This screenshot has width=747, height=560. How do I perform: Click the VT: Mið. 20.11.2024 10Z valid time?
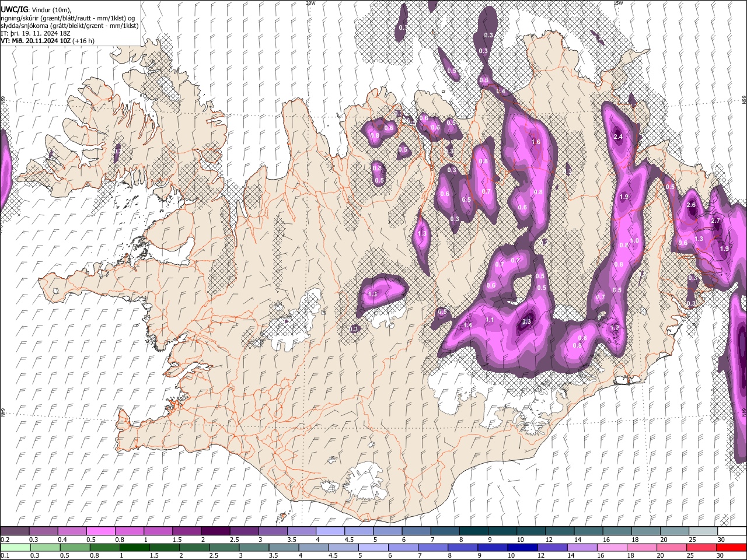click(x=36, y=41)
